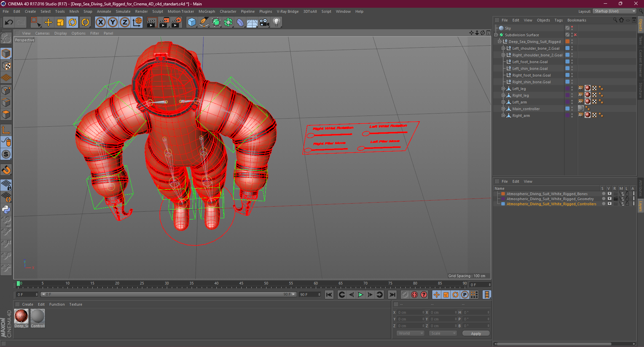This screenshot has height=347, width=644.
Task: Open the Content Browser side tab
Action: tap(641, 63)
